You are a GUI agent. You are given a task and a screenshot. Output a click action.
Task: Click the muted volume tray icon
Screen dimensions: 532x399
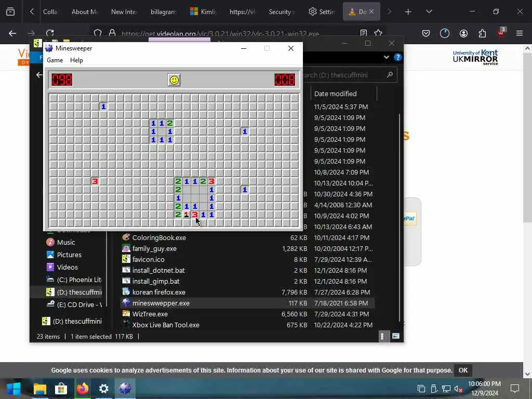(x=458, y=389)
